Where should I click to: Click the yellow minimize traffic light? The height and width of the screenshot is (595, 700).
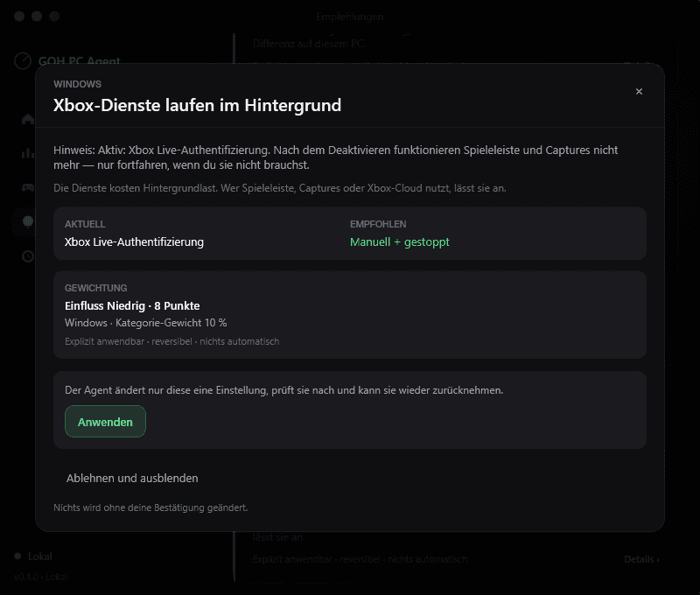click(37, 17)
